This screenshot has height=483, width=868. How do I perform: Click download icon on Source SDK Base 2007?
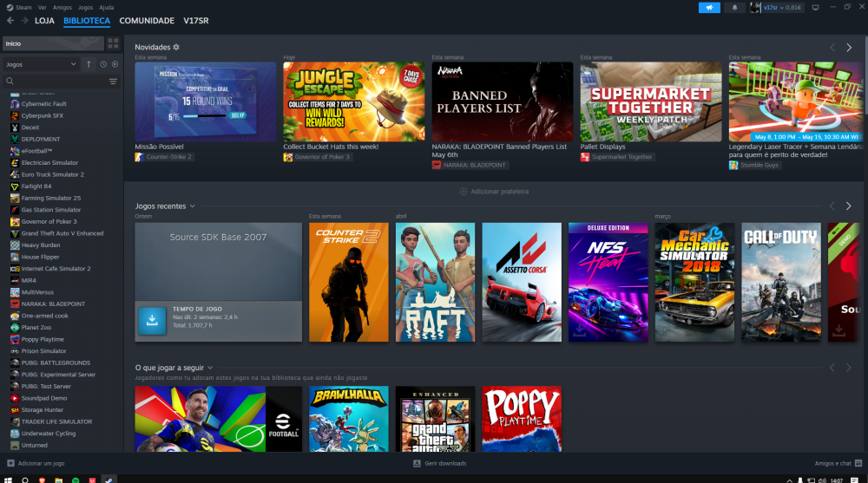[x=152, y=322]
